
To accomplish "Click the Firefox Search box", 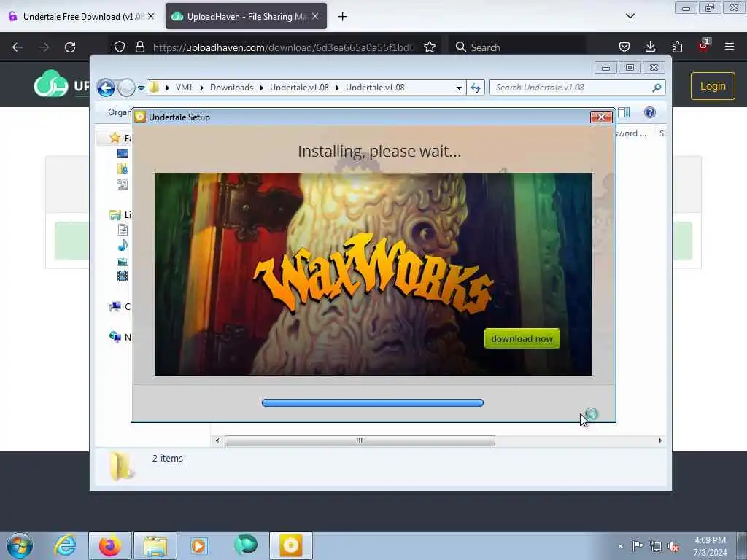I will tap(517, 47).
